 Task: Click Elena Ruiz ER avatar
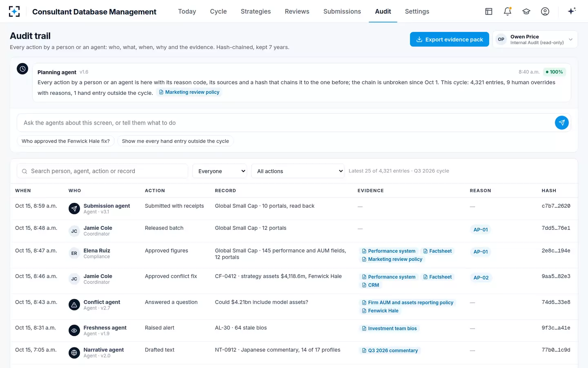pos(74,253)
